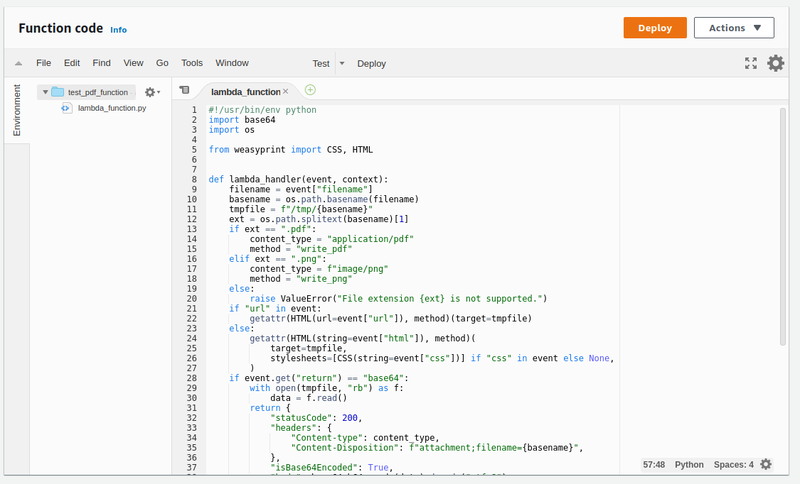Open the Info link next to Function code
Screen dimensions: 800x484
pyautogui.click(x=118, y=30)
